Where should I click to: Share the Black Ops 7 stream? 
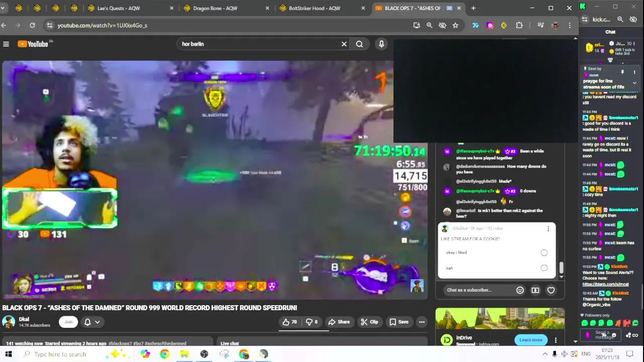click(x=339, y=322)
